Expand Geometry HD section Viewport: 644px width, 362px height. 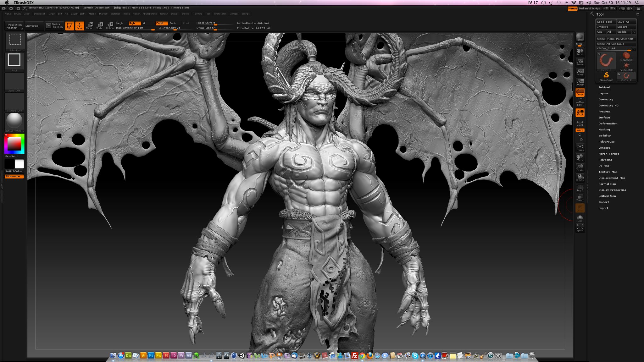(608, 106)
